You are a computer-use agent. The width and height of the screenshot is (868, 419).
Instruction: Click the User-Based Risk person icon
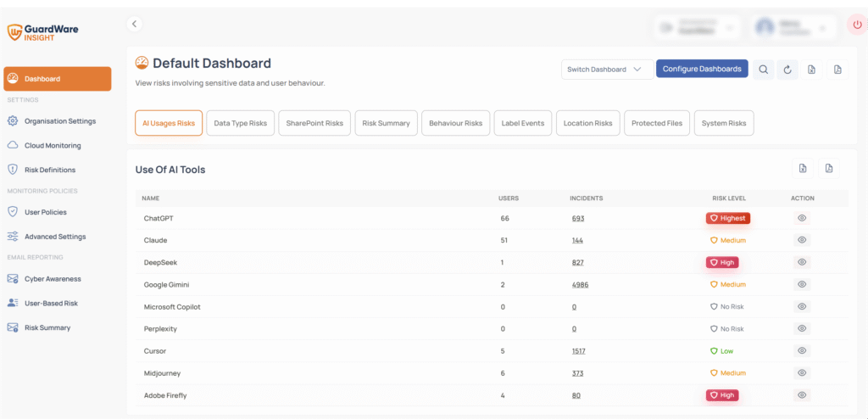pos(13,303)
